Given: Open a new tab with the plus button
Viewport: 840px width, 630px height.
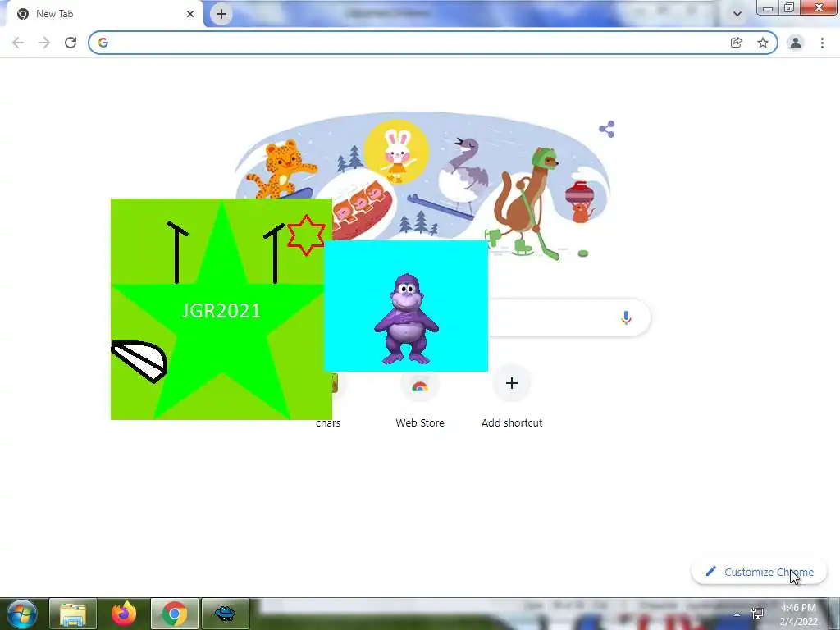Looking at the screenshot, I should 221,14.
